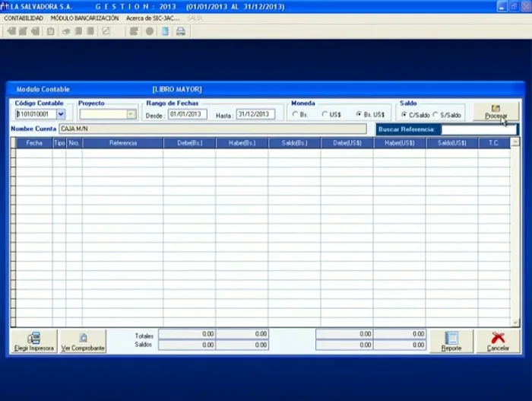Open the MÓDULO BANCARIZACIÓN menu

84,18
